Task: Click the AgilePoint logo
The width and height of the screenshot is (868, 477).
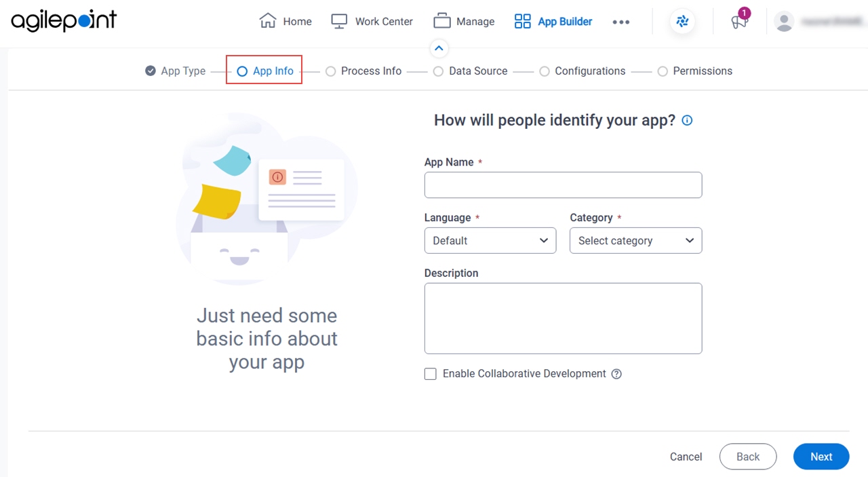Action: [64, 21]
